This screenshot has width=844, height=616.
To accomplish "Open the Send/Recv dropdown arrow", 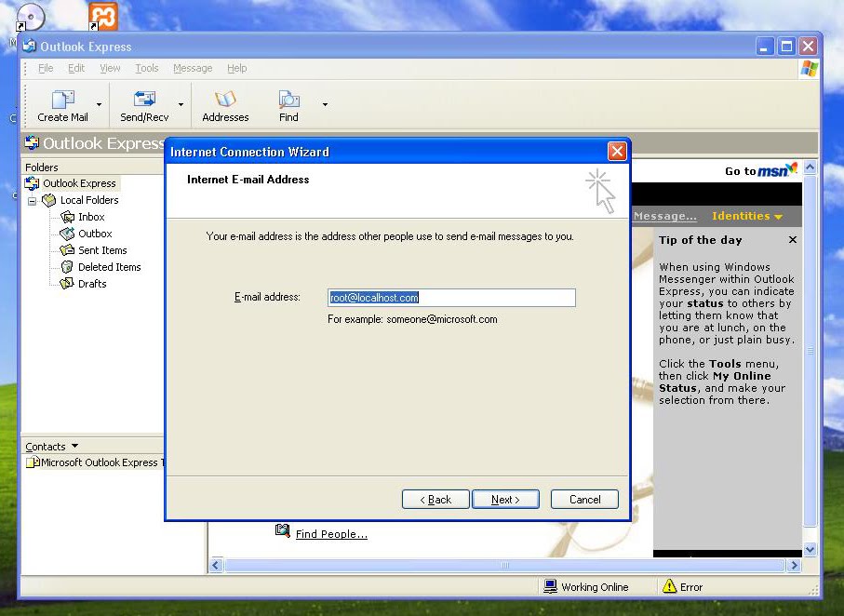I will 181,104.
